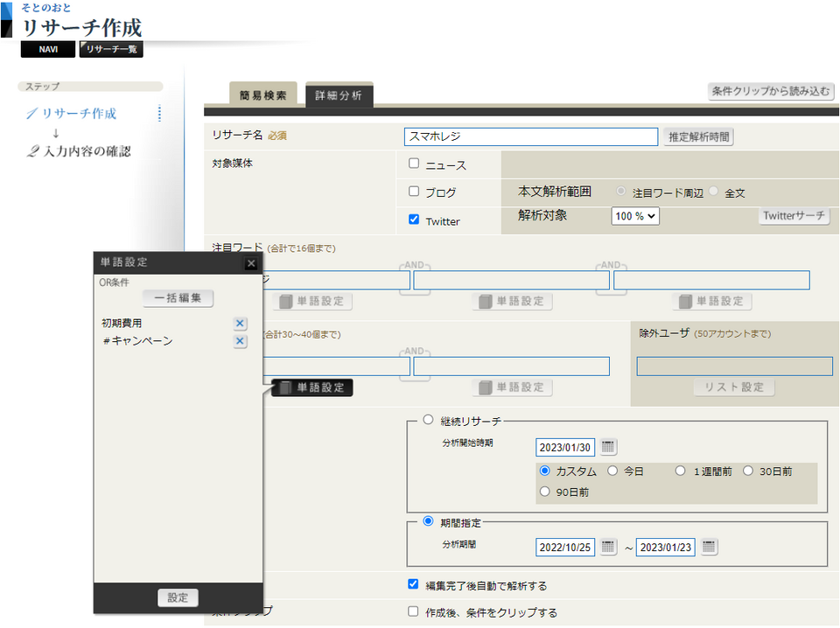This screenshot has height=628, width=840.
Task: Open calendar picker for period end date
Action: [x=709, y=547]
